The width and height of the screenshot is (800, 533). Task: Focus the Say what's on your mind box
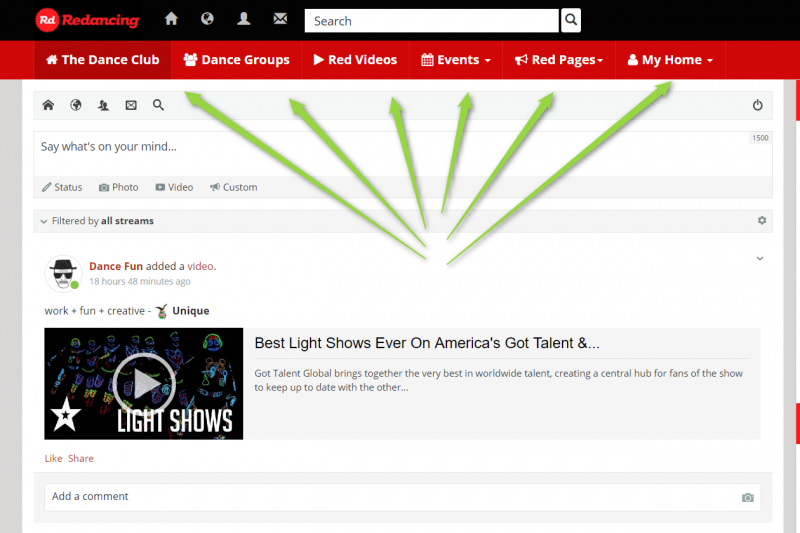pyautogui.click(x=403, y=154)
